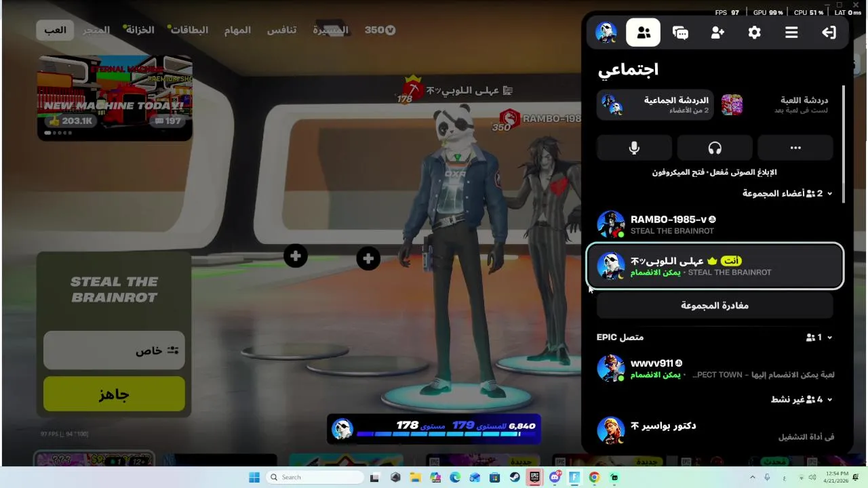The width and height of the screenshot is (868, 488).
Task: Open Discord from the taskbar
Action: pos(555,477)
